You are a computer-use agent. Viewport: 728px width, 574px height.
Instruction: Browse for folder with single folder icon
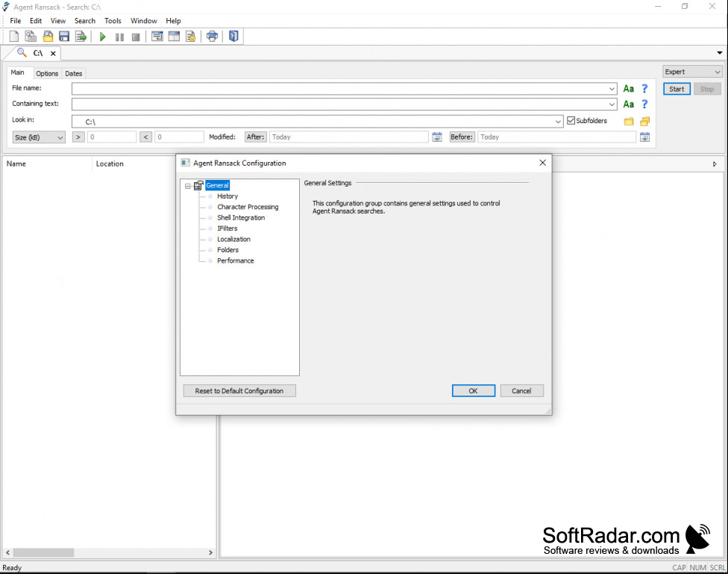(x=629, y=122)
